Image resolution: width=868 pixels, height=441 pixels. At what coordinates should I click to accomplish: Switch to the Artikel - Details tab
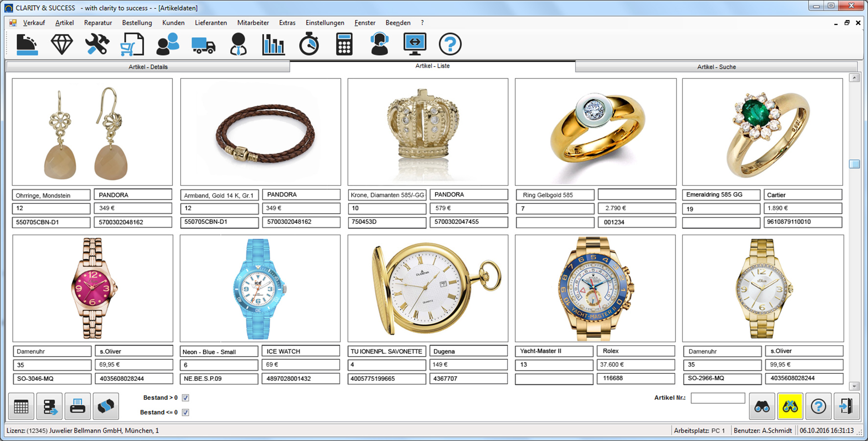(x=148, y=67)
